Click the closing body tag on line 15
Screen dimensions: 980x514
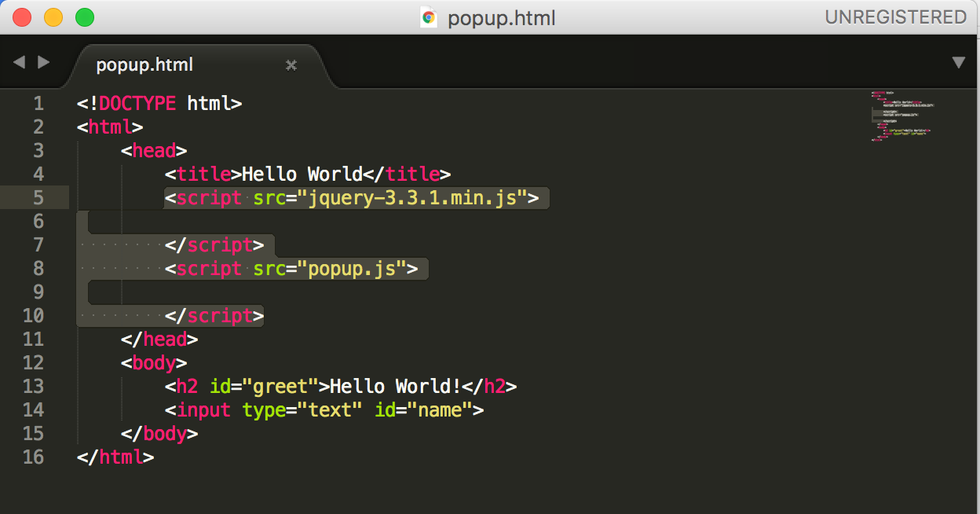tap(159, 434)
